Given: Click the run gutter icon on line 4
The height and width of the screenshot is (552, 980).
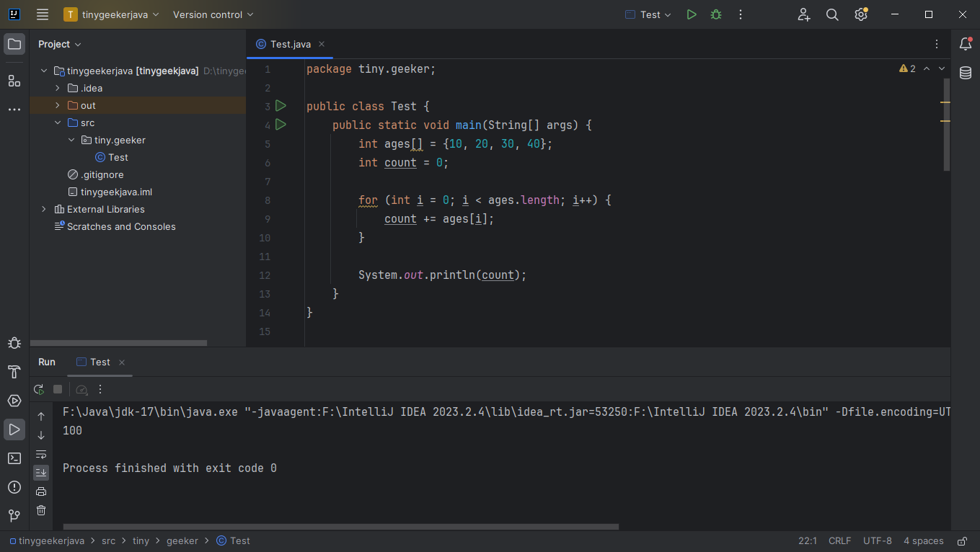Looking at the screenshot, I should 281,125.
